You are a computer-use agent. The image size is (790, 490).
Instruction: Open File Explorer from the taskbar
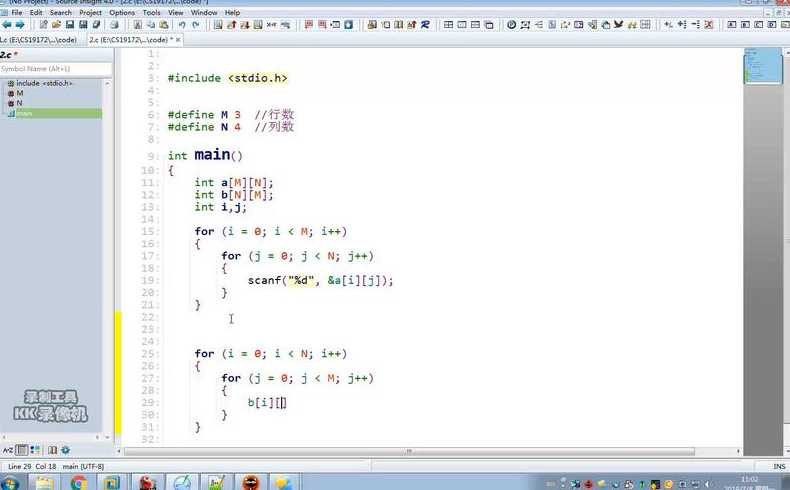[x=44, y=483]
